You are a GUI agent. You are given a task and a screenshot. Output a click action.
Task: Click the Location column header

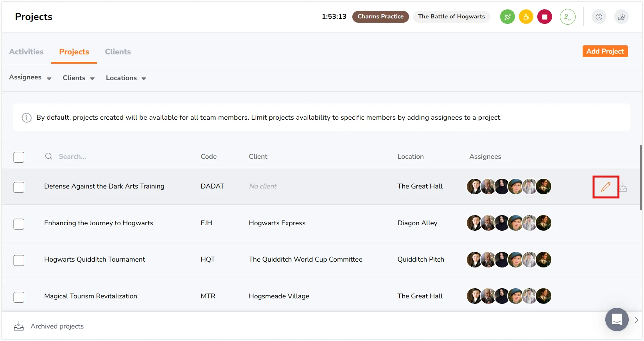coord(411,156)
